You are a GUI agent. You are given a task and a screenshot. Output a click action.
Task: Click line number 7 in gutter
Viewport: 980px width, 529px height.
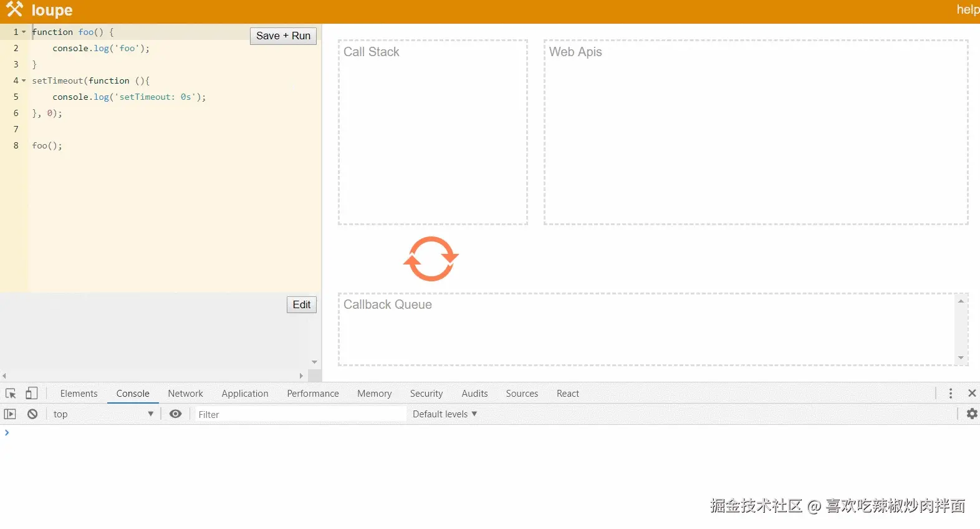coord(16,129)
